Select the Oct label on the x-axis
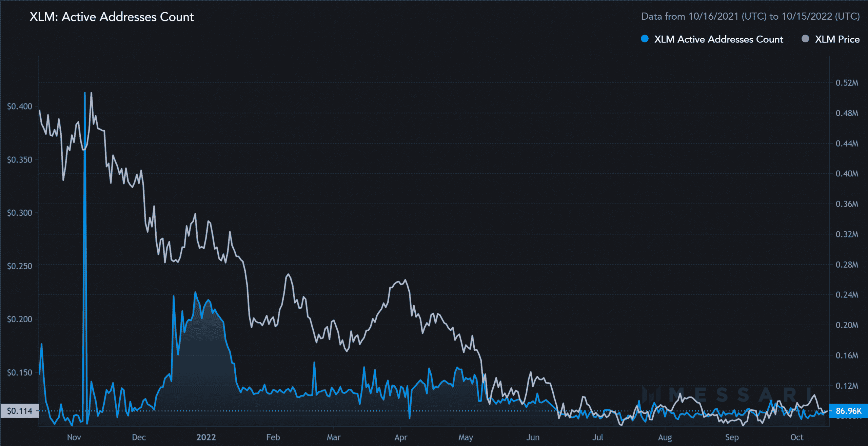Image resolution: width=868 pixels, height=446 pixels. (797, 438)
